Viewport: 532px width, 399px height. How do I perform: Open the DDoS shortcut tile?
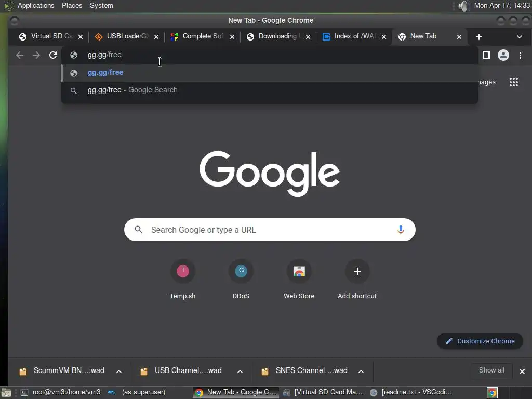point(241,279)
